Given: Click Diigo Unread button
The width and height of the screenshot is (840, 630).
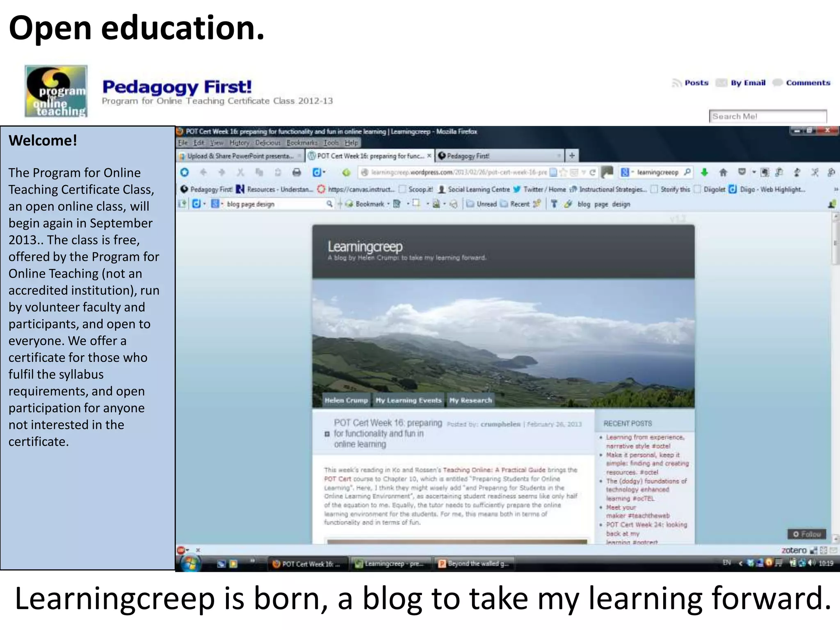Looking at the screenshot, I should (482, 204).
